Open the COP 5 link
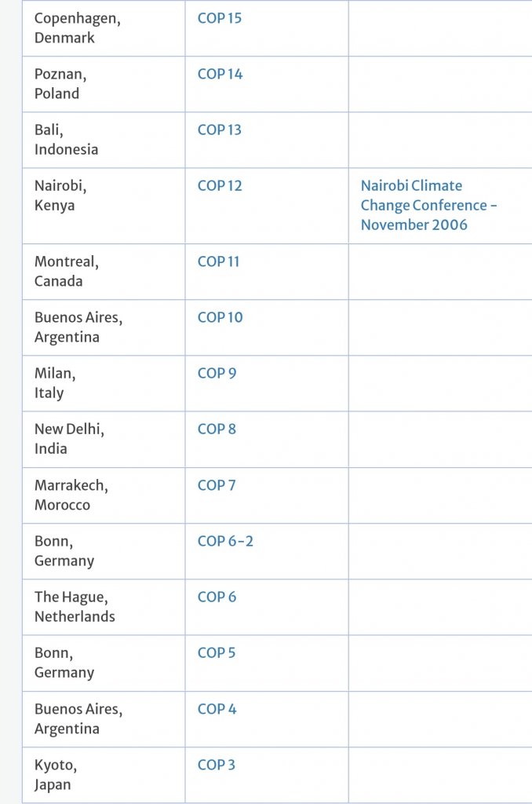This screenshot has height=804, width=532. (x=217, y=652)
